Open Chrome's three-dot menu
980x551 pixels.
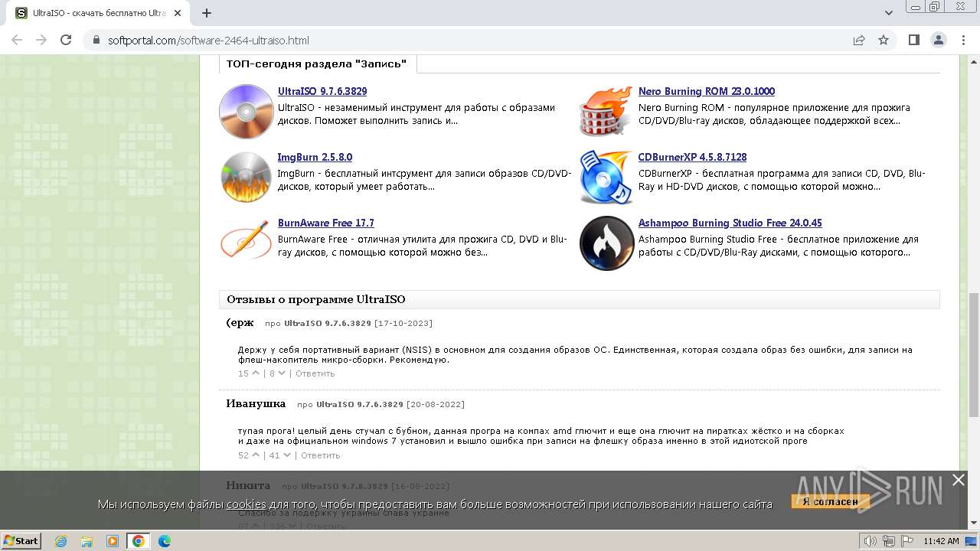coord(962,40)
